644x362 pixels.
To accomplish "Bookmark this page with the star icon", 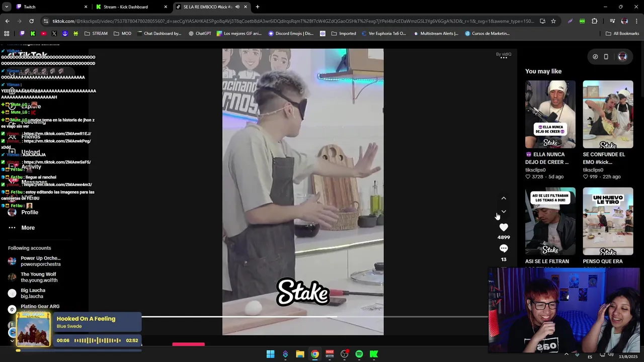I will click(x=553, y=21).
